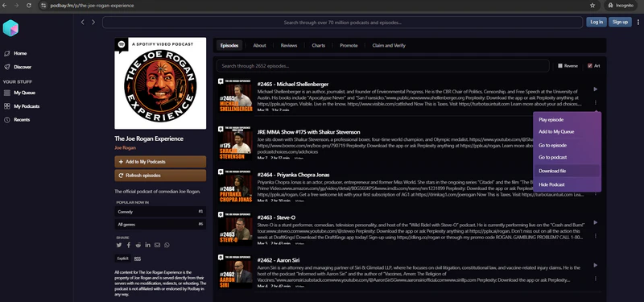This screenshot has width=644, height=302.
Task: Open #2465 Michael Shellenberger episode thumbnail
Action: pos(235,96)
